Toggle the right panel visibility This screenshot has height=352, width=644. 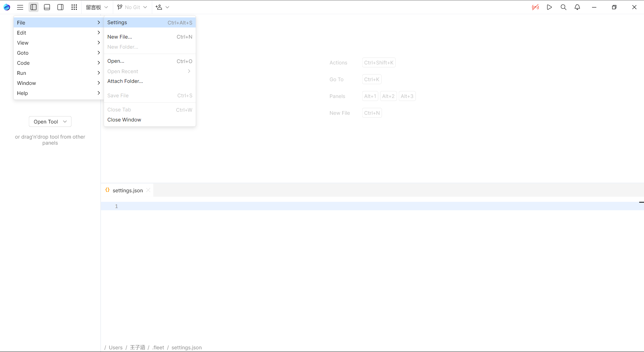click(x=60, y=7)
